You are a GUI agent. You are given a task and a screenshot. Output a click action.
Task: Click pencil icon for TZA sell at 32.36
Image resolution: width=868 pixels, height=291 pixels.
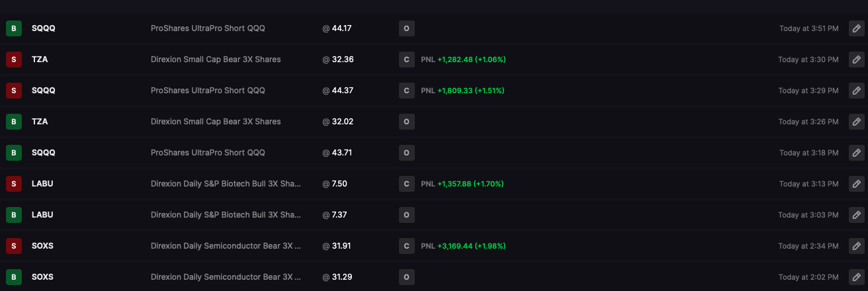tap(857, 60)
